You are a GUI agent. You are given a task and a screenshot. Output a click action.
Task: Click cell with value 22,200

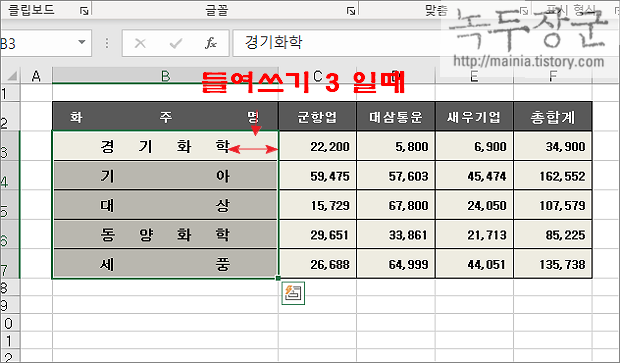click(318, 146)
